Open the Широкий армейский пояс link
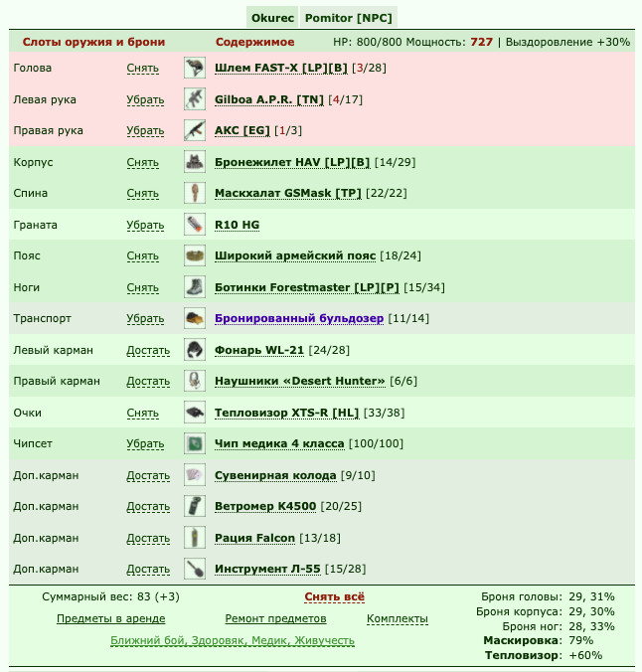 pyautogui.click(x=295, y=255)
